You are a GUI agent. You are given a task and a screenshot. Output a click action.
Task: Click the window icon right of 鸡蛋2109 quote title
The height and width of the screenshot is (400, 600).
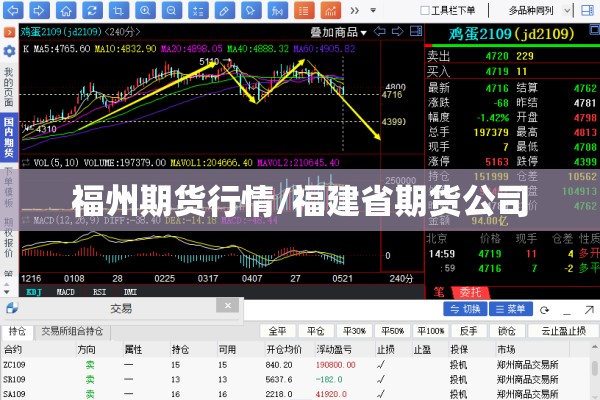pyautogui.click(x=595, y=30)
